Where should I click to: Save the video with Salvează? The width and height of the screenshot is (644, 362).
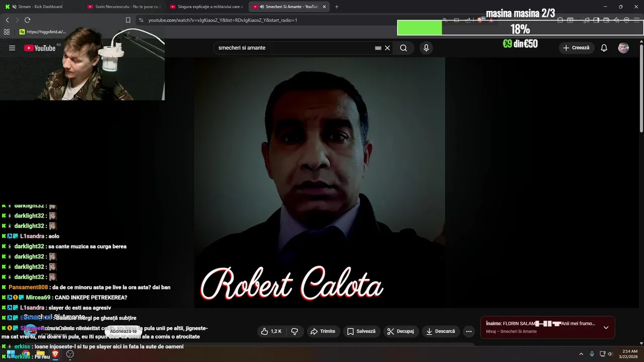(x=361, y=331)
